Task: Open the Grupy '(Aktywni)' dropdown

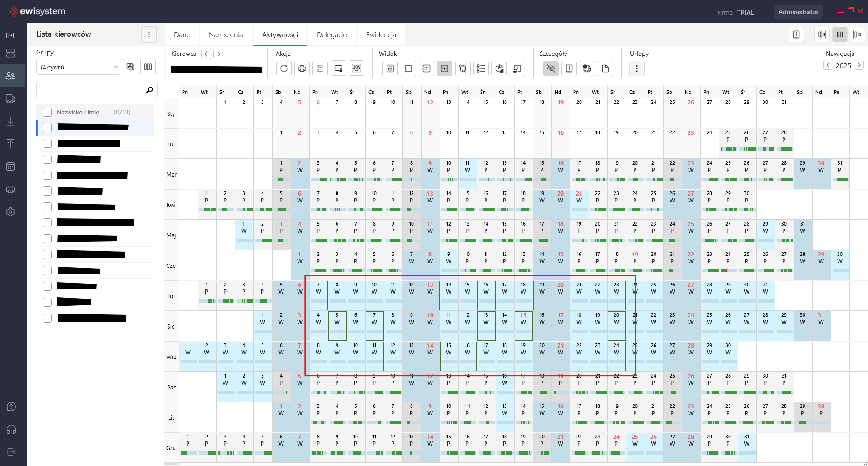Action: click(x=78, y=67)
